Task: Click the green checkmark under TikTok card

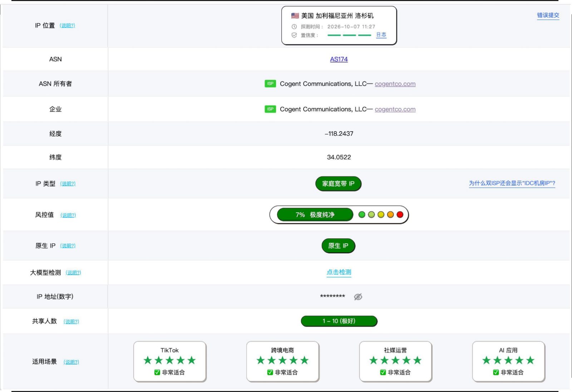Action: (157, 372)
